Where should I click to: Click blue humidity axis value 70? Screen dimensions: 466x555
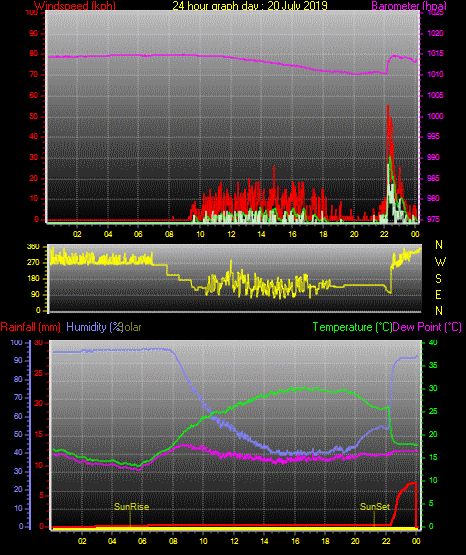(18, 397)
